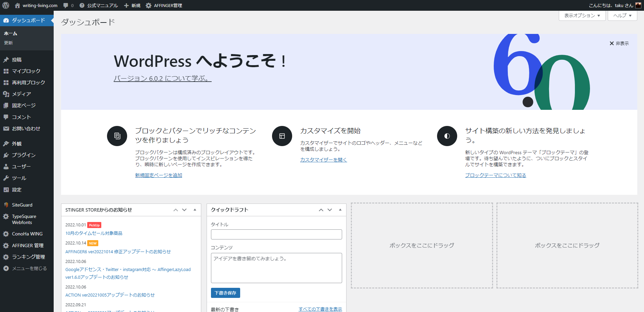644x312 pixels.
Task: Click the AFFINGER 管理 sidebar gear icon
Action: point(6,246)
